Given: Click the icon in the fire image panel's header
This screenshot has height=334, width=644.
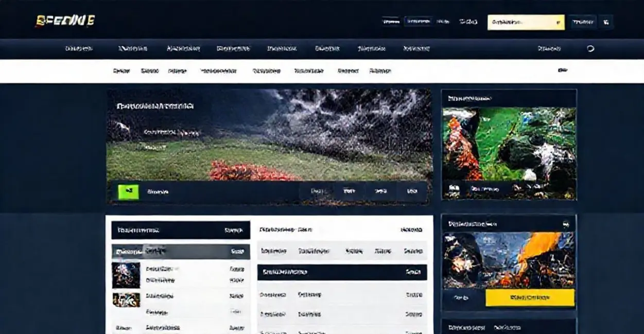Looking at the screenshot, I should tap(566, 224).
